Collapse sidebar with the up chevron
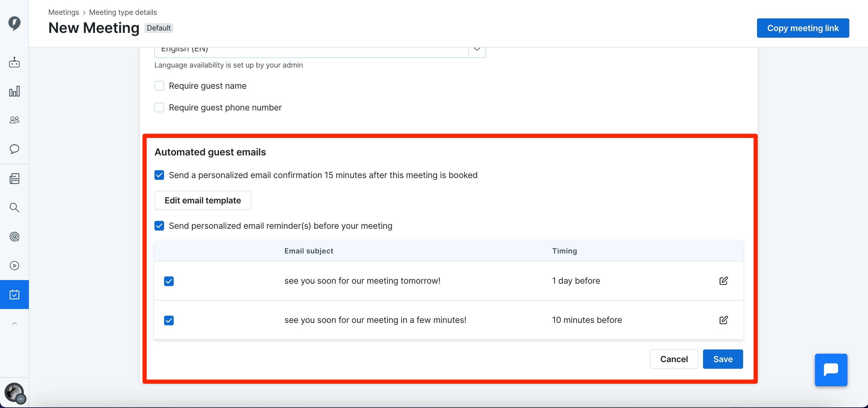This screenshot has width=868, height=408. (x=14, y=324)
